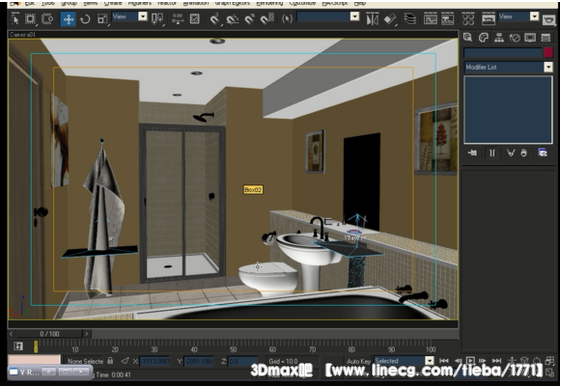572x387 pixels.
Task: Open the Hierarchy panel tab icon
Action: (x=499, y=38)
